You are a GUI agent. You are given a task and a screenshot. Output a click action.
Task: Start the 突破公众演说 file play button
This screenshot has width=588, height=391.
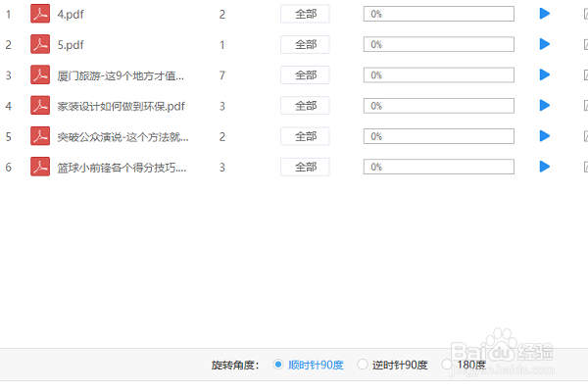coord(545,136)
